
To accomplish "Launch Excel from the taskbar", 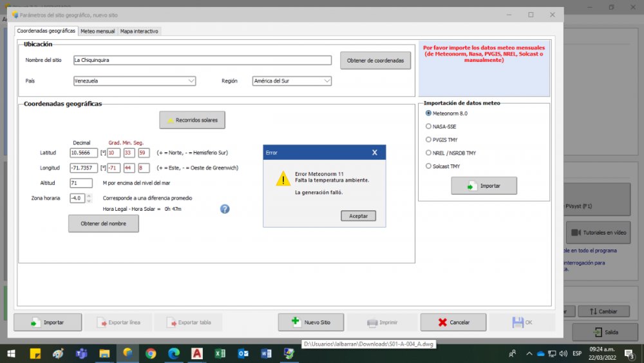I will [220, 353].
